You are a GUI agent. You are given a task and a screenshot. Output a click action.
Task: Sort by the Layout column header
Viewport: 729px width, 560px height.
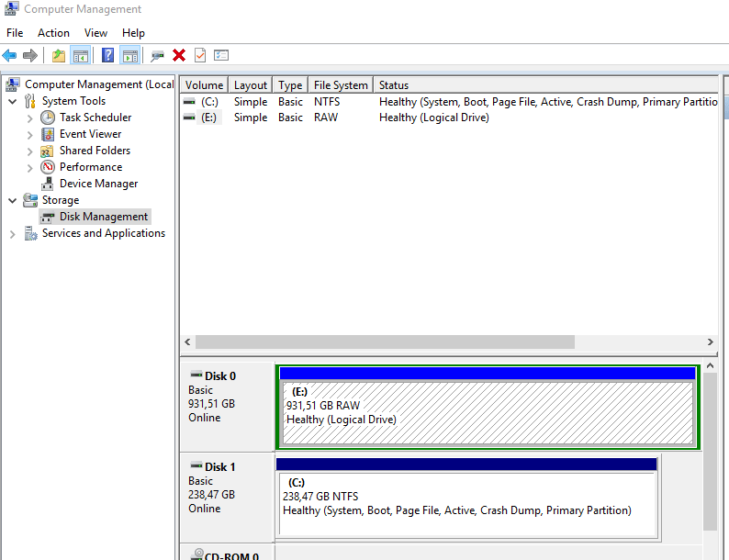250,85
